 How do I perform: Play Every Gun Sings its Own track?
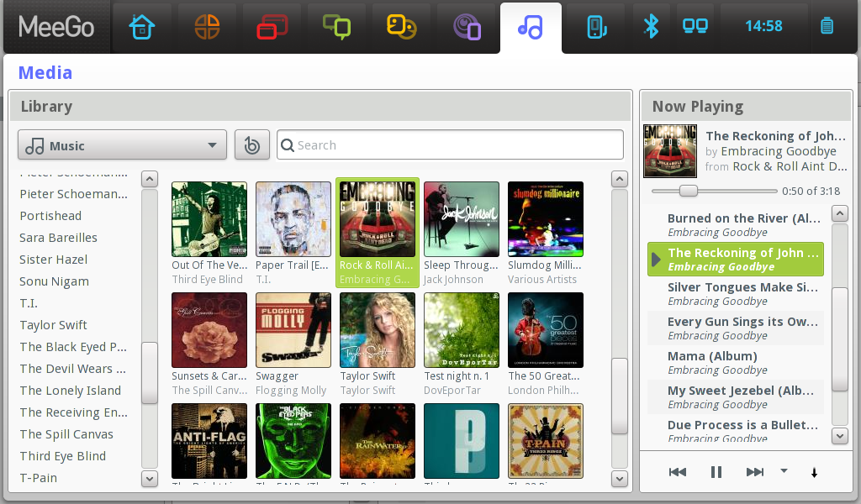[x=736, y=328]
